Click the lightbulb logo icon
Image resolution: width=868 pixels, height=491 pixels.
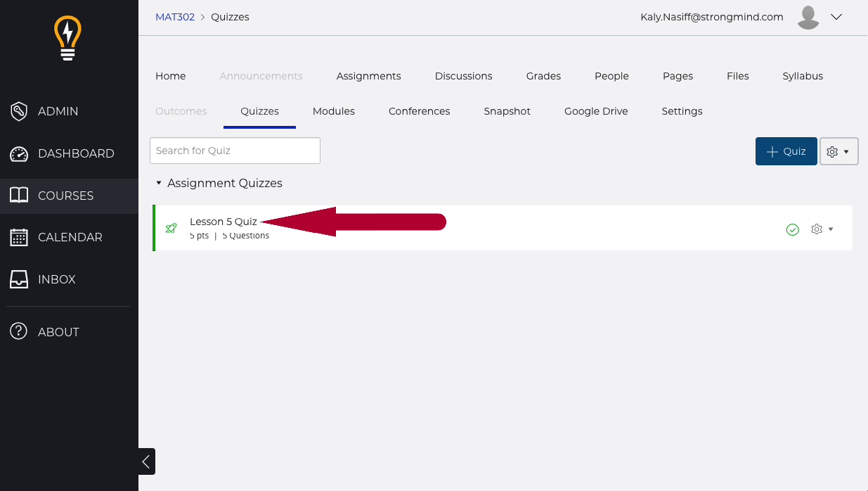(x=68, y=39)
